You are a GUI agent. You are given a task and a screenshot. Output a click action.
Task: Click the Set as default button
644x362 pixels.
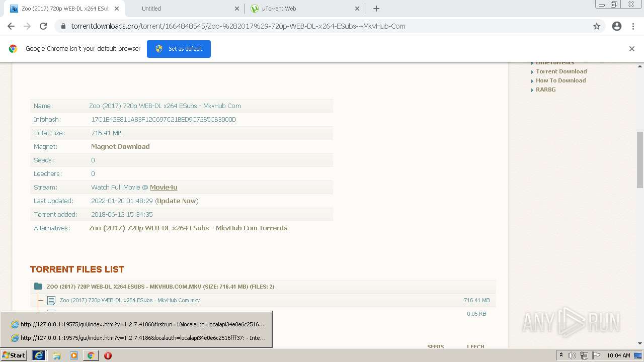point(179,49)
